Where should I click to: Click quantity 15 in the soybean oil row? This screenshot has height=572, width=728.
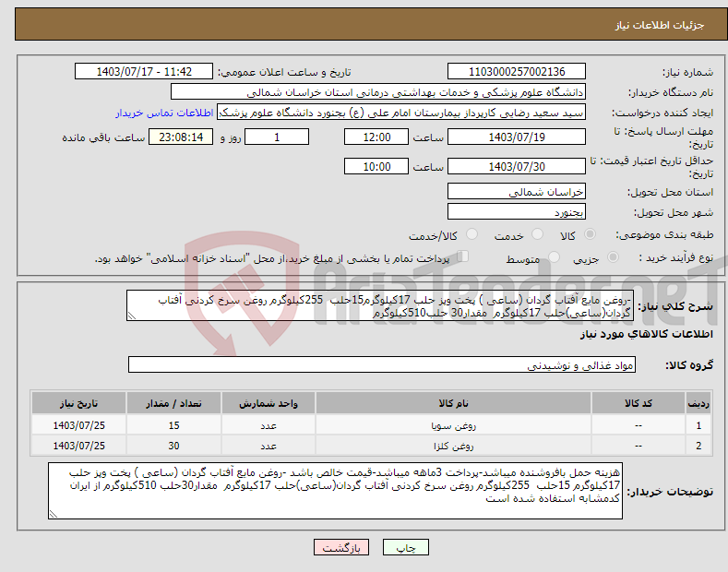pos(173,425)
